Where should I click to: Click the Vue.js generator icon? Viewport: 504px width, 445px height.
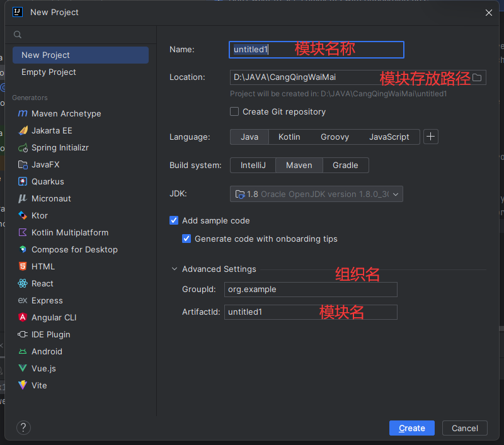click(23, 368)
